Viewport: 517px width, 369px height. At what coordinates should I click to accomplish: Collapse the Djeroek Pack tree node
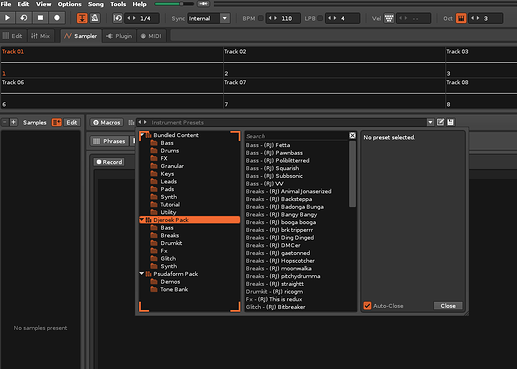pyautogui.click(x=142, y=220)
